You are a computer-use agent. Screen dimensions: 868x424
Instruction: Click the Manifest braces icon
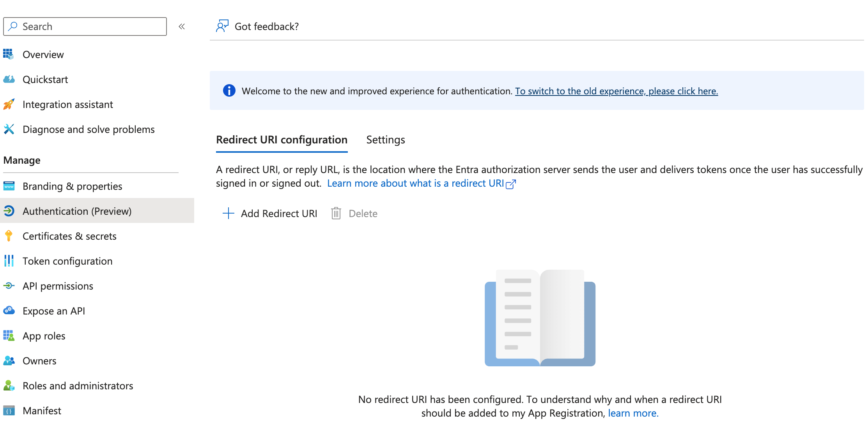(x=9, y=410)
